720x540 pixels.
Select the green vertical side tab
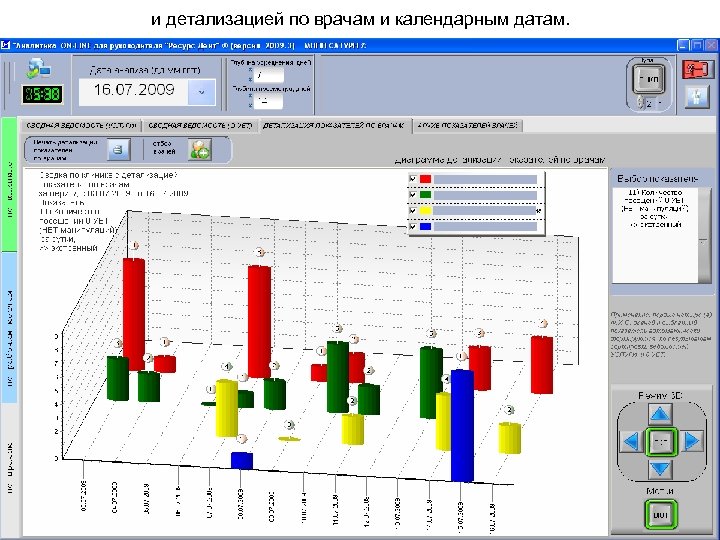9,184
